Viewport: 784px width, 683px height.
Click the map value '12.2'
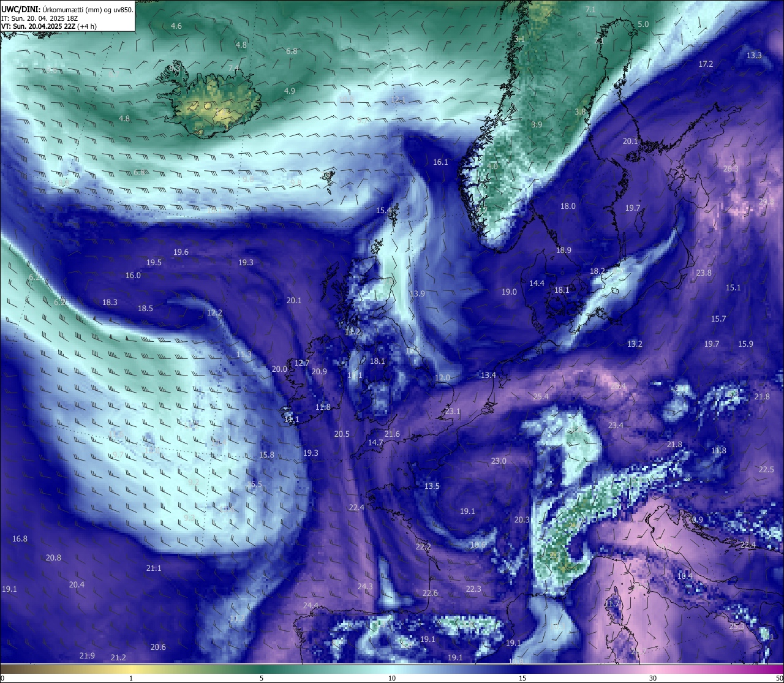[214, 312]
